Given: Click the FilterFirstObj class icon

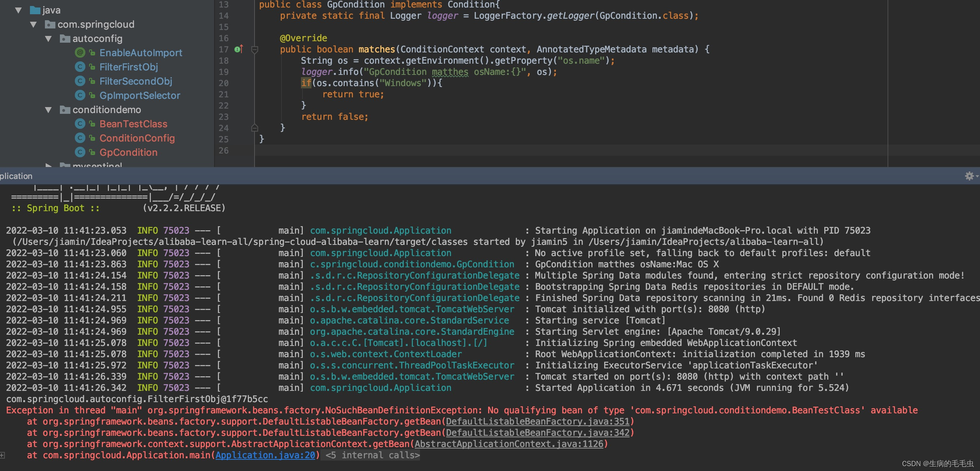Looking at the screenshot, I should tap(80, 67).
